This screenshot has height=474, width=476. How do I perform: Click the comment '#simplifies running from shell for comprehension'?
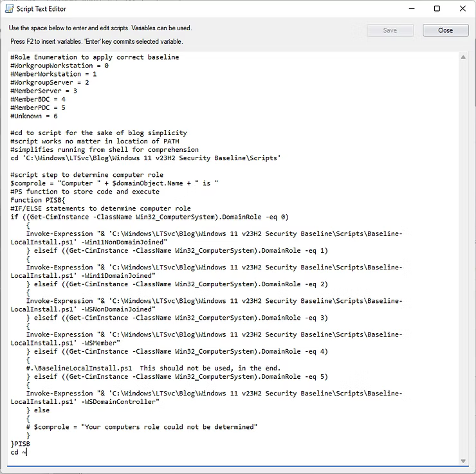104,150
